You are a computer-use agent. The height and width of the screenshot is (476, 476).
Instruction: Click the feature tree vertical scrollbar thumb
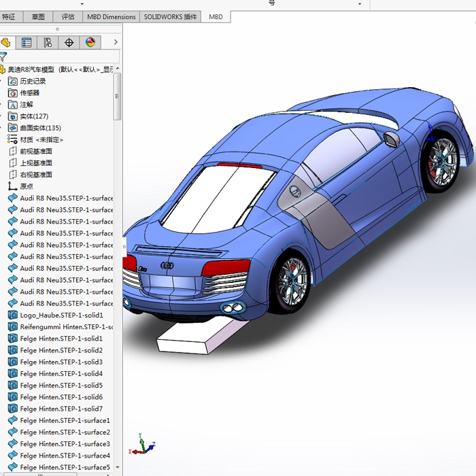point(117,97)
